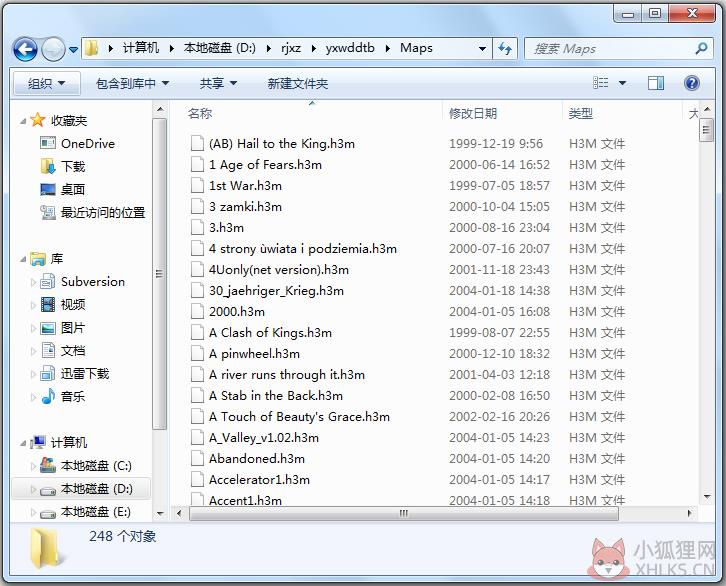The height and width of the screenshot is (586, 726).
Task: Go back with the Back arrow button
Action: (25, 49)
